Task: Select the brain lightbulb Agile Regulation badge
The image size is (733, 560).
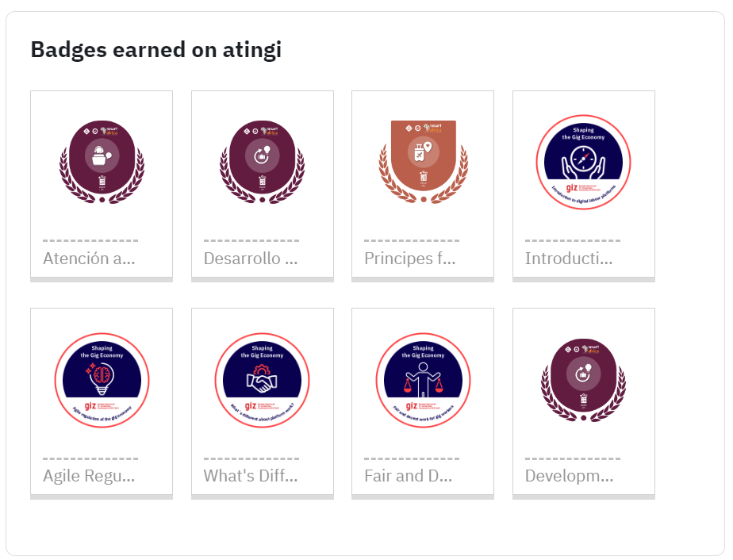Action: (x=102, y=380)
